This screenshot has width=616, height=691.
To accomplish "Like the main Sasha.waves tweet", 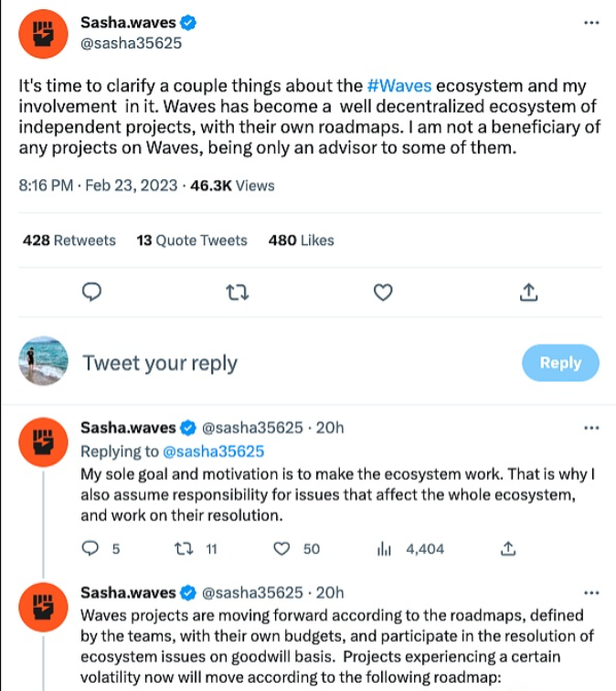I will point(384,292).
